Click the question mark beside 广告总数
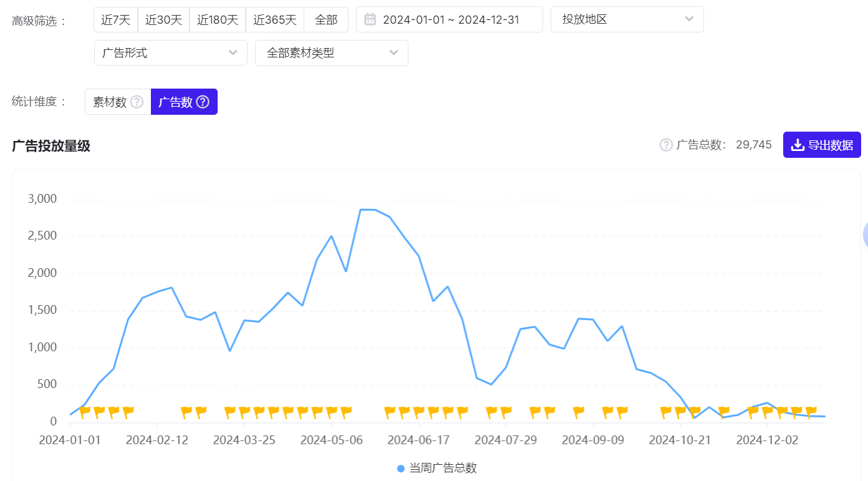Viewport: 868px width, 481px height. pos(665,144)
